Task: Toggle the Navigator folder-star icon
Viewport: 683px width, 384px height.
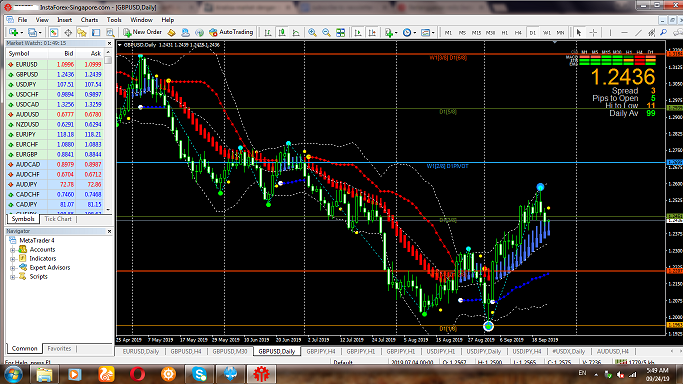Action: [x=82, y=32]
